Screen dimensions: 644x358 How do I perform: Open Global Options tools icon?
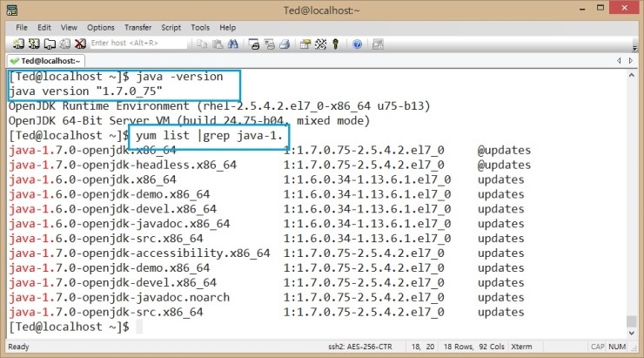(321, 44)
